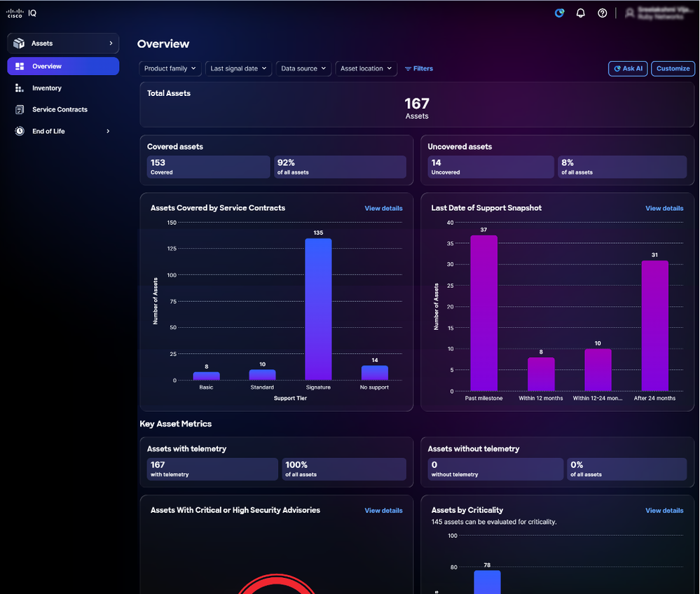Screen dimensions: 700x594
Task: Click the 153 Covered tile
Action: 209,167
